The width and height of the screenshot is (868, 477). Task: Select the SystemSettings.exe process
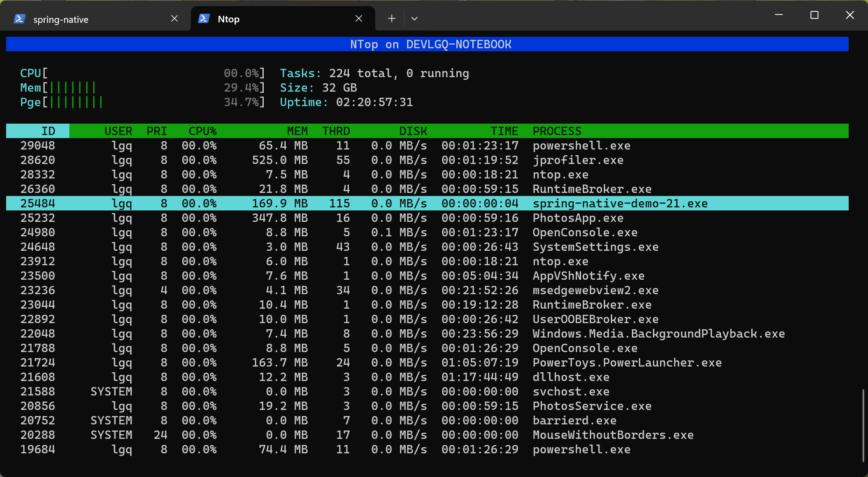[x=427, y=247]
